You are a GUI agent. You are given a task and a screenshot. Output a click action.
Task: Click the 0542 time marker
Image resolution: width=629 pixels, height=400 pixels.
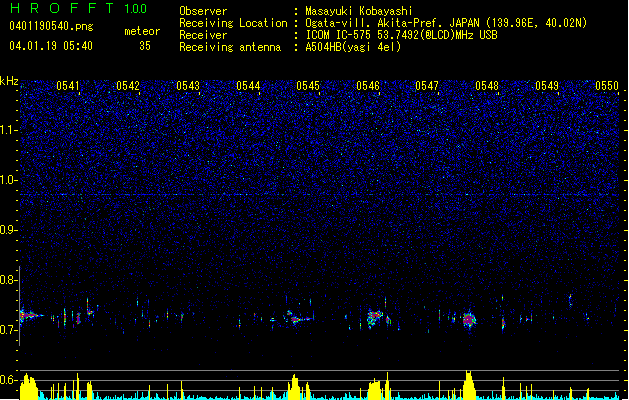click(x=128, y=86)
